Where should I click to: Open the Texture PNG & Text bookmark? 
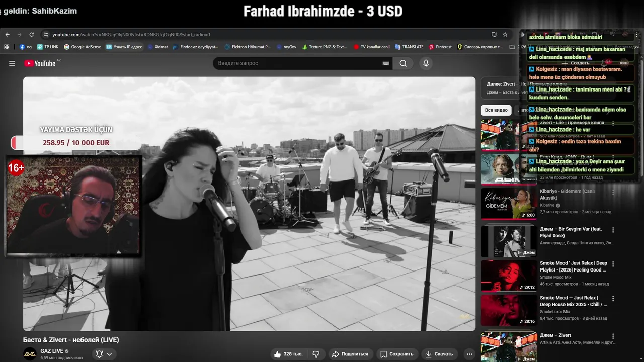click(325, 47)
